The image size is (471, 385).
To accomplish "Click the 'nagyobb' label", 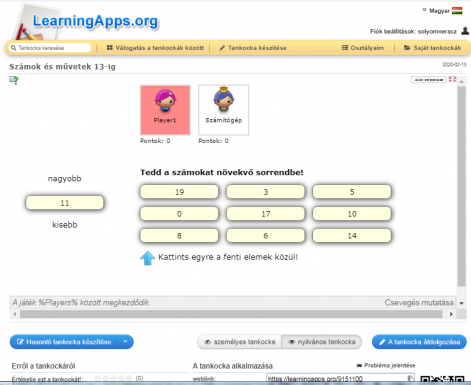I will coord(65,179).
